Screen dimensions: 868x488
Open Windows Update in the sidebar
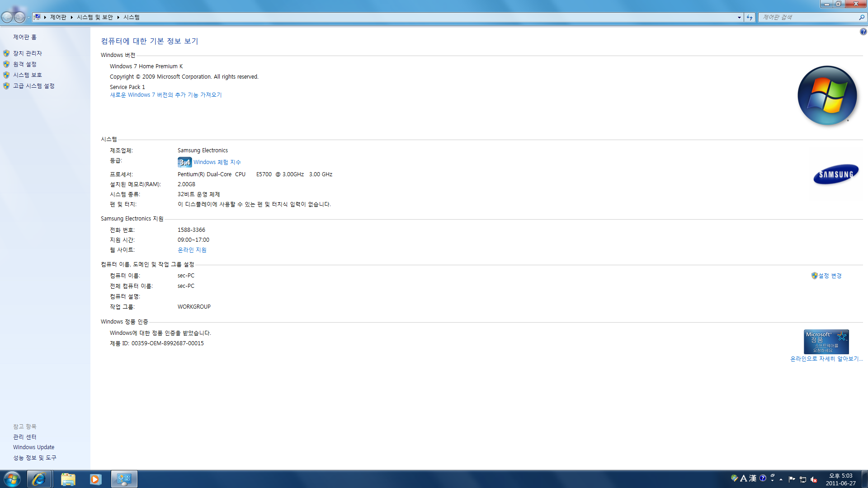[x=34, y=447]
